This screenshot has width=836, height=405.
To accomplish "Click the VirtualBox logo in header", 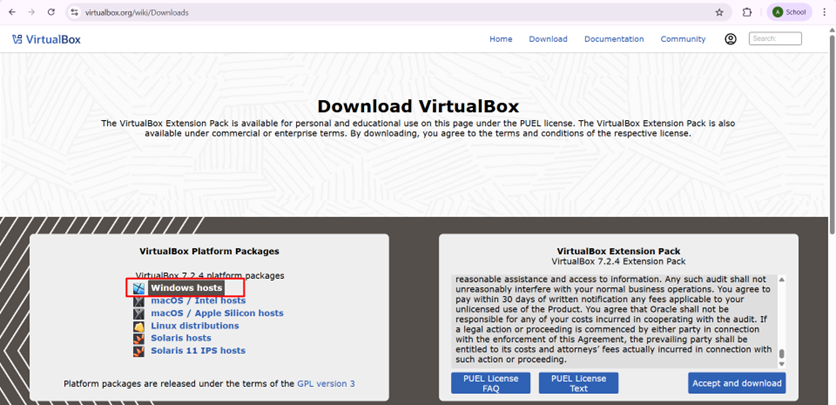I will point(46,39).
